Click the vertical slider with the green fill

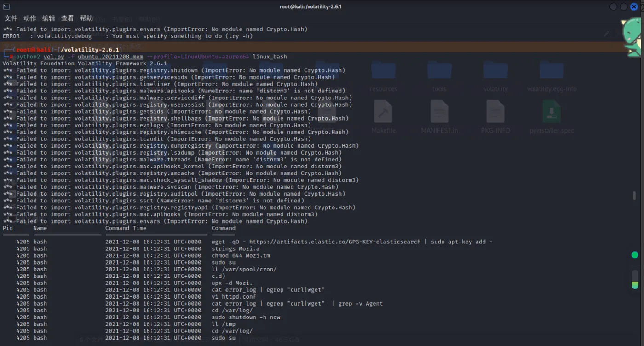point(635,279)
